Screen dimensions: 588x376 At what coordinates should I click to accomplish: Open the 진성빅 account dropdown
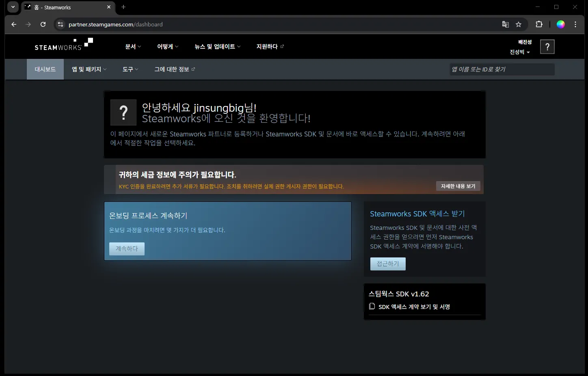520,52
